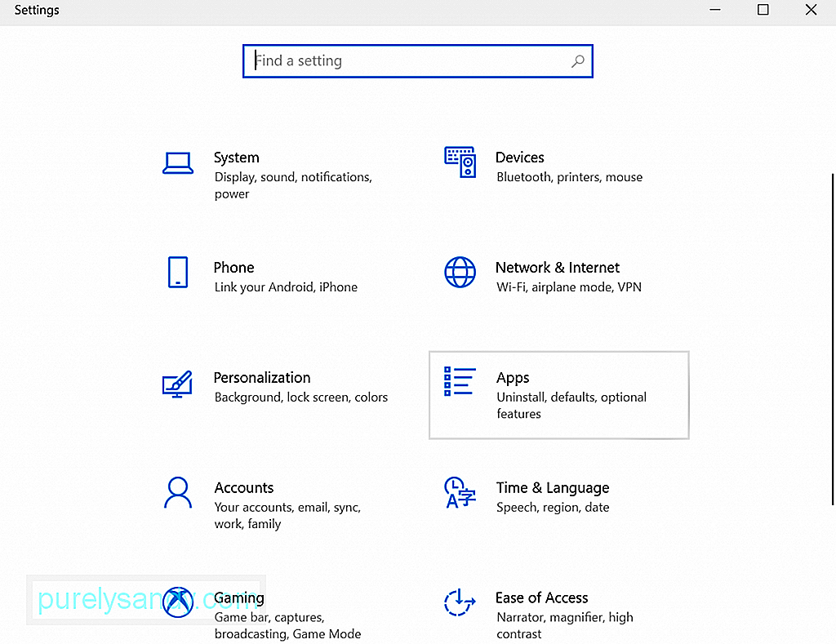Click 'Link your Android, iPhone' text

pos(286,287)
